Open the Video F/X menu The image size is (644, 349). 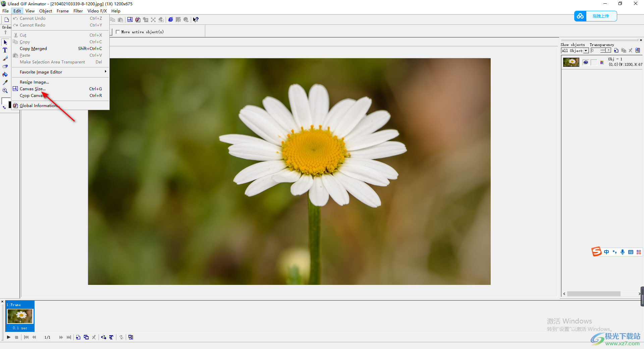tap(97, 11)
